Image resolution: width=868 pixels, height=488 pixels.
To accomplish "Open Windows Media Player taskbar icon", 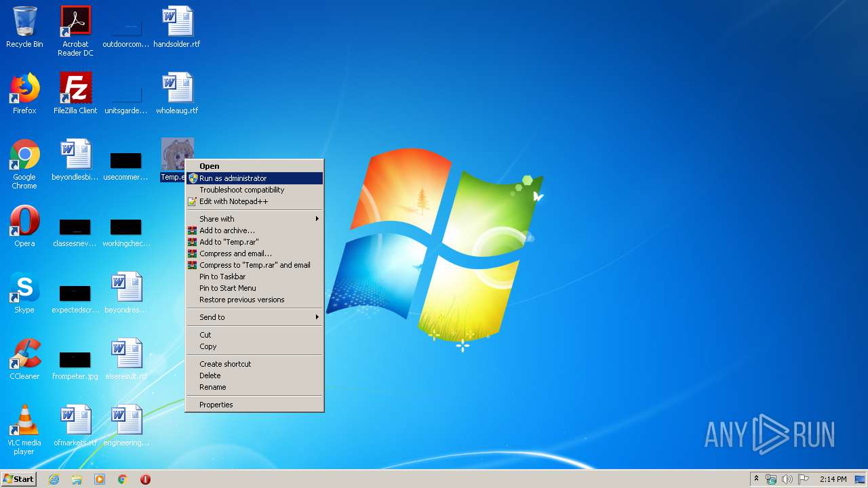I will coord(100,479).
